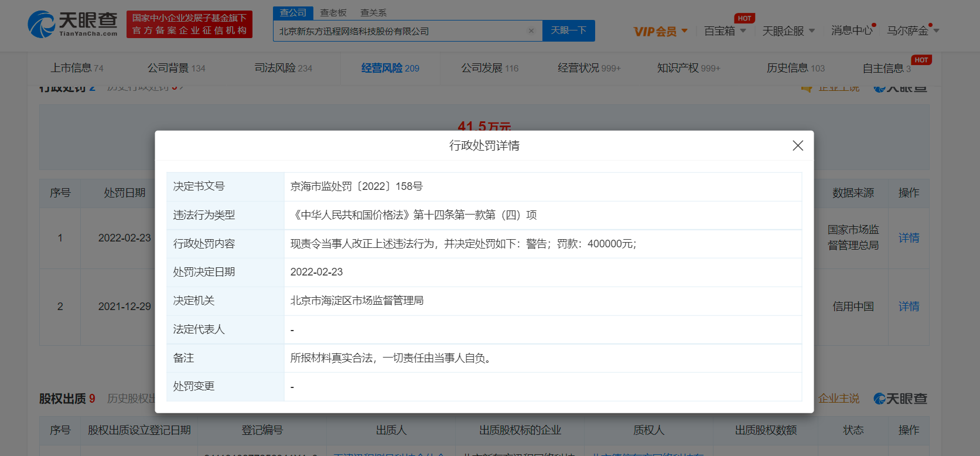Clear the search box with X icon
Image resolution: width=980 pixels, height=456 pixels.
pos(531,31)
